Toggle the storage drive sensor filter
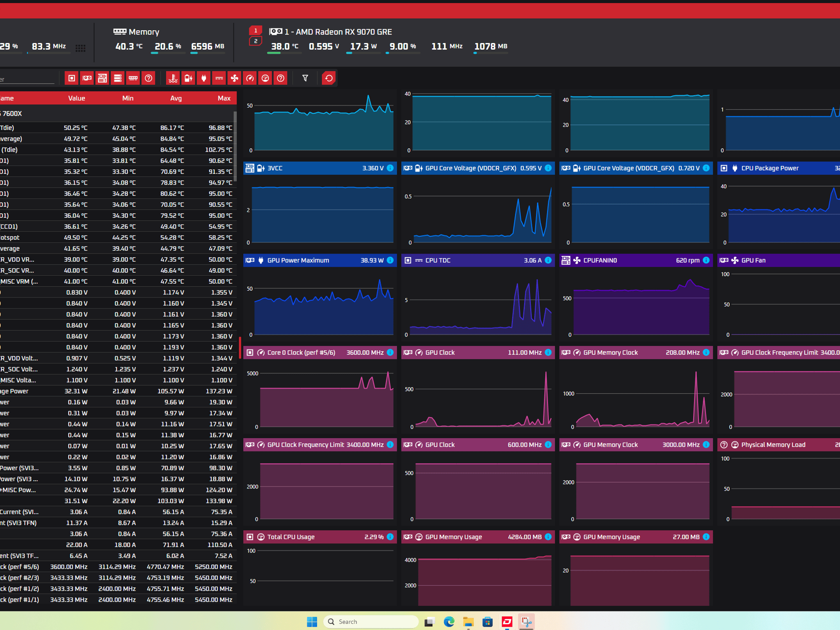This screenshot has width=840, height=630. point(118,78)
